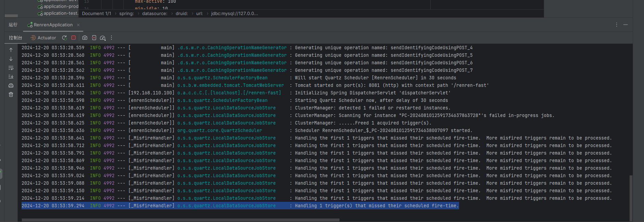Open the profiler gauge icon in run toolbar
This screenshot has height=222, width=644.
tap(103, 38)
